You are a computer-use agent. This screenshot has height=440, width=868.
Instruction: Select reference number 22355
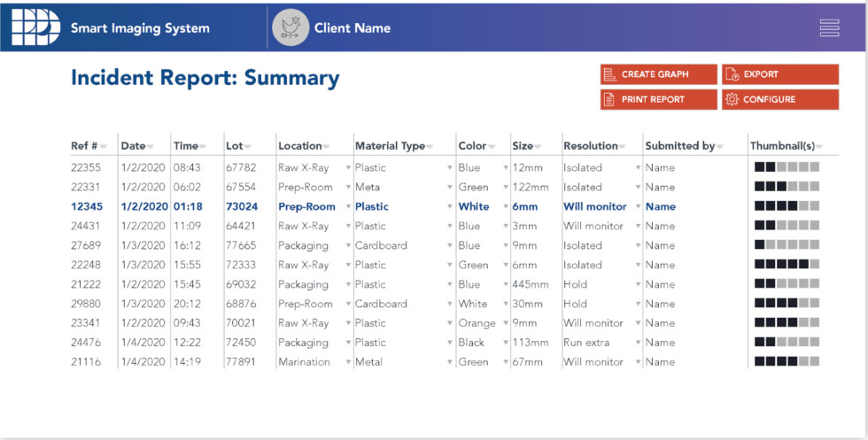tap(86, 167)
